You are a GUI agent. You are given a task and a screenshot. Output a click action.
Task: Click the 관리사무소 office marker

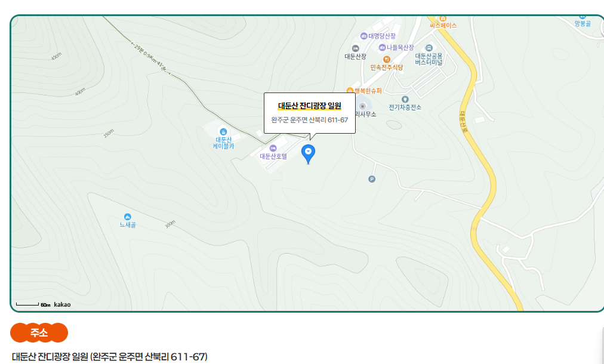click(362, 106)
